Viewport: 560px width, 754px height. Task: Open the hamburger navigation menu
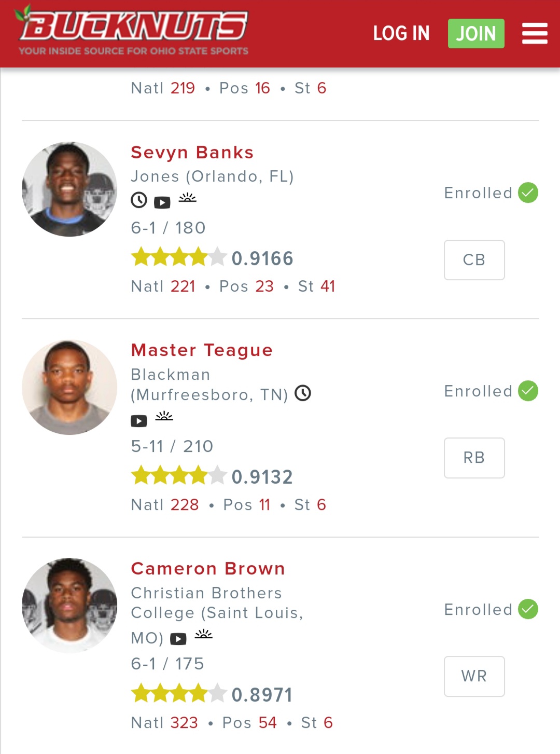pos(535,33)
